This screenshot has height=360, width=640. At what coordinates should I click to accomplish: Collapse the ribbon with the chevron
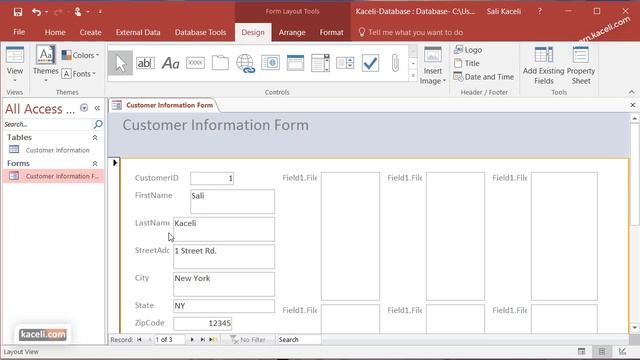click(x=631, y=92)
